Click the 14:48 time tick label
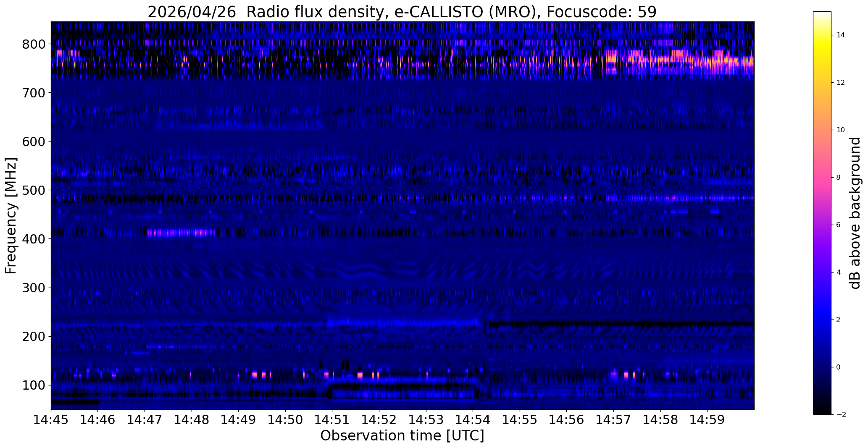Viewport: 868px width, 448px height. point(192,419)
